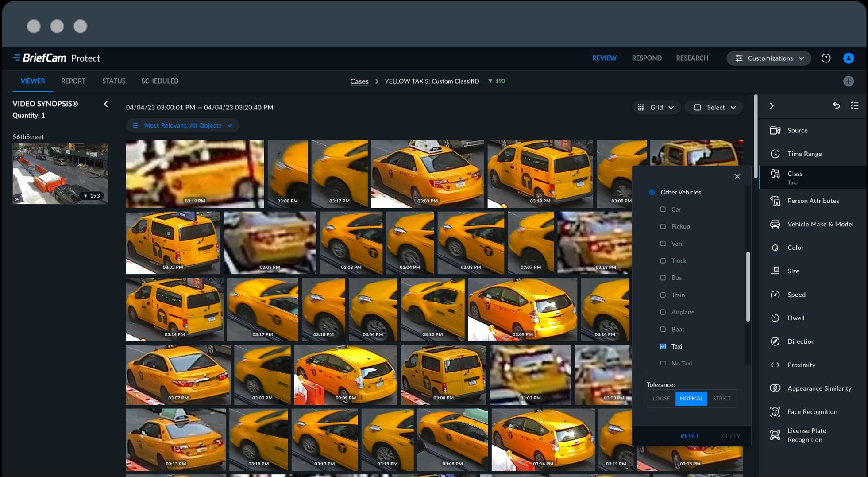Open the Source filter icon
The width and height of the screenshot is (868, 477).
775,130
